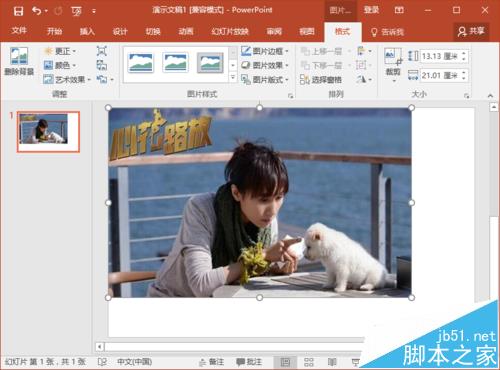
Task: Open the 选择窗格 selection pane
Action: pos(321,80)
